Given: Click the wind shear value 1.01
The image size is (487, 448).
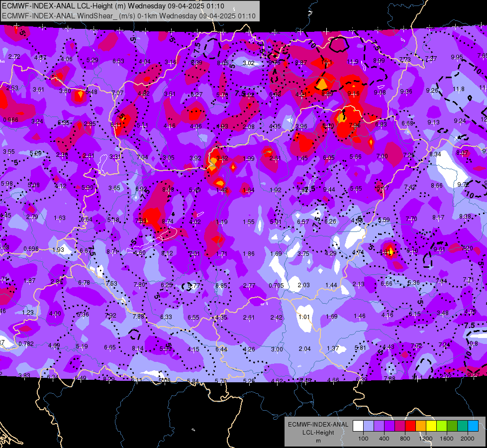Looking at the screenshot, I should click(x=304, y=317).
